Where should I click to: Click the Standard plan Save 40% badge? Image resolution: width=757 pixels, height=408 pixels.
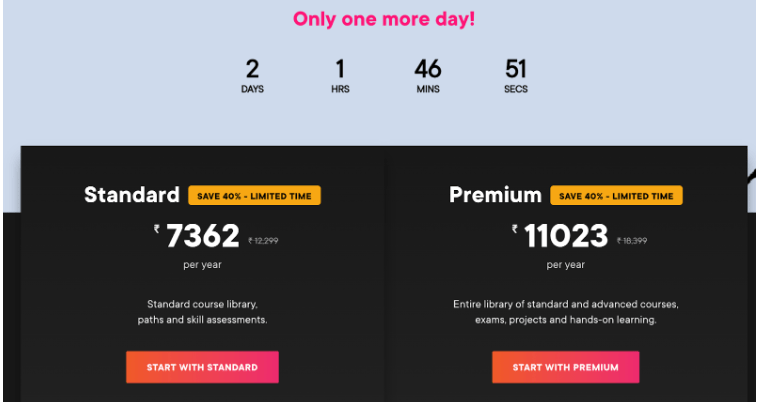coord(254,196)
